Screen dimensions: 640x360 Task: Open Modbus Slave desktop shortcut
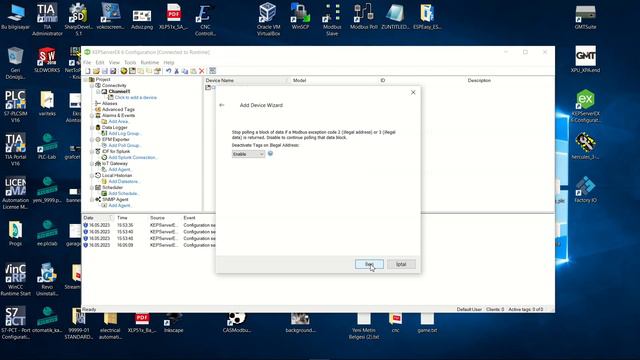pyautogui.click(x=332, y=18)
